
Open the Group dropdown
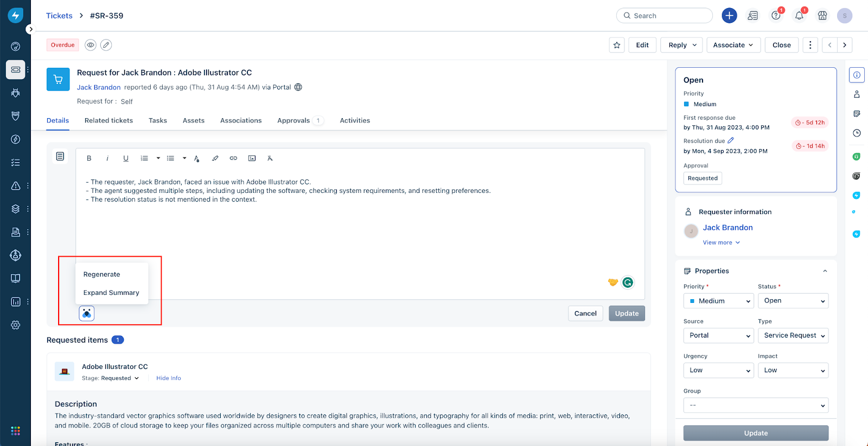tap(756, 405)
